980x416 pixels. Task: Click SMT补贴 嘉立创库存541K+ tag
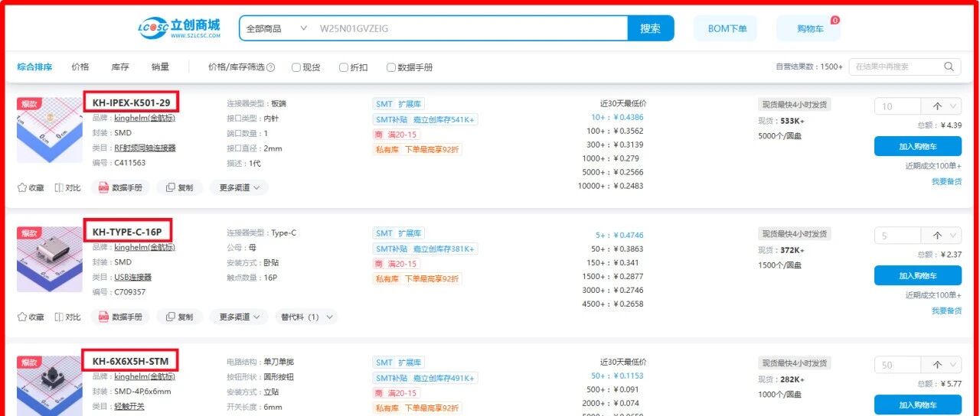coord(425,119)
